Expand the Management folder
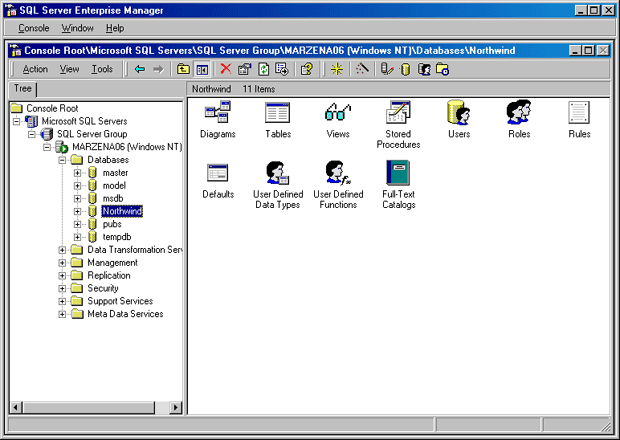620x440 pixels. 62,263
